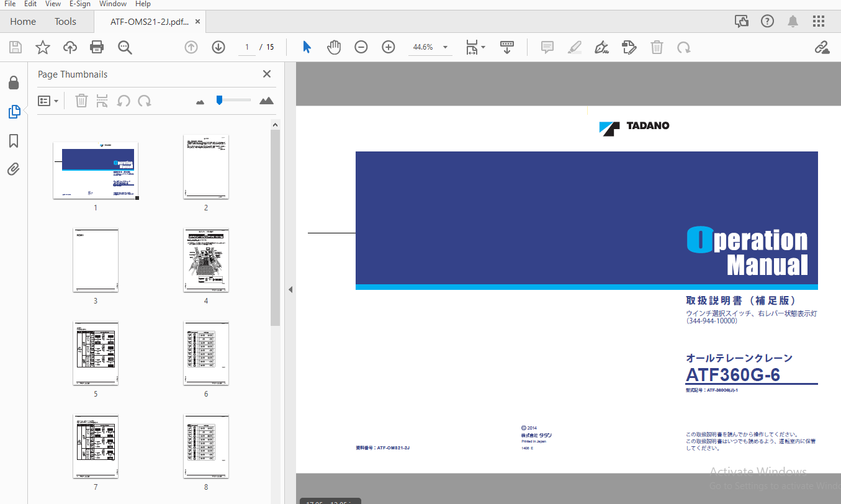Open the fit page options dropdown
Viewport: 841px width, 504px height.
click(476, 47)
